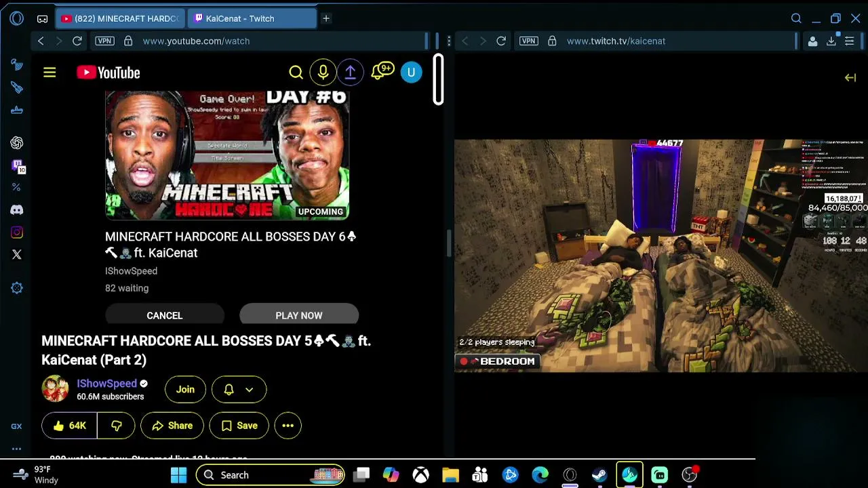Open sidebar settings gear icon
The width and height of the screenshot is (868, 488).
pos(17,288)
